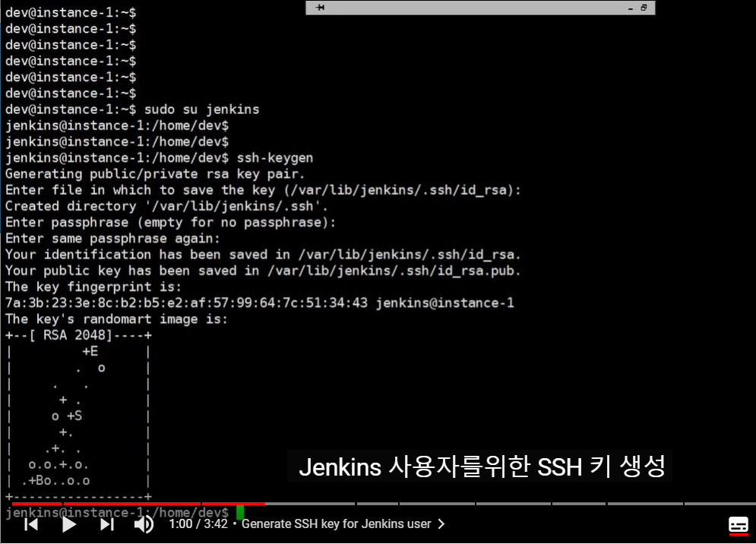Seek in the video progress bar
The width and height of the screenshot is (756, 544).
384,504
